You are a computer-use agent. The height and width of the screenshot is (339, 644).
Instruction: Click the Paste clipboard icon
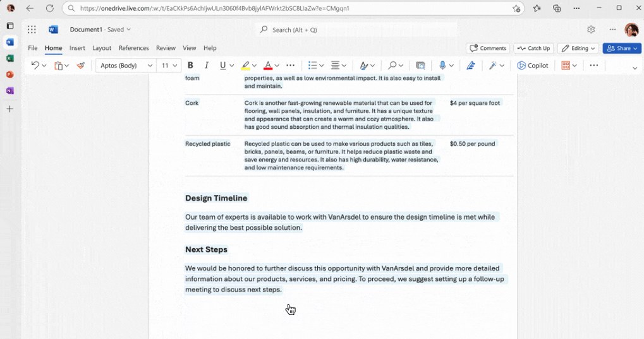coord(58,65)
